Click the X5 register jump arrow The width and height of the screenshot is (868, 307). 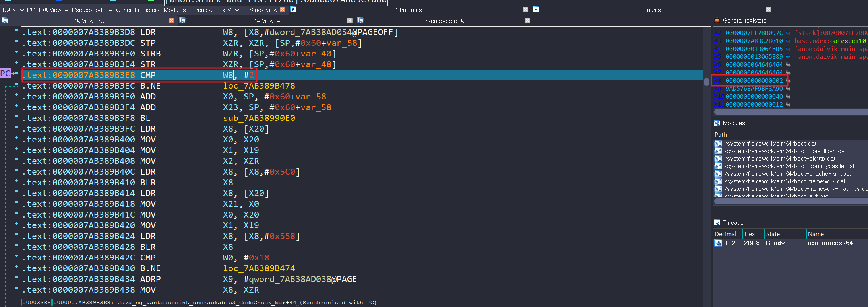point(788,57)
